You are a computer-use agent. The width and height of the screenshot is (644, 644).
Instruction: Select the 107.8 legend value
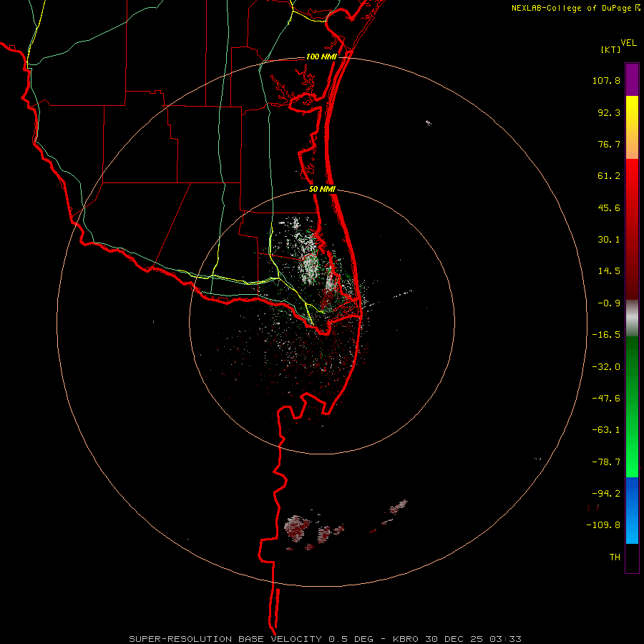click(x=606, y=80)
